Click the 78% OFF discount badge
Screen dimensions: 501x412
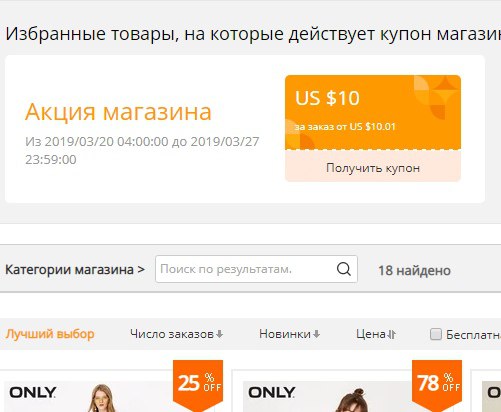[x=437, y=385]
